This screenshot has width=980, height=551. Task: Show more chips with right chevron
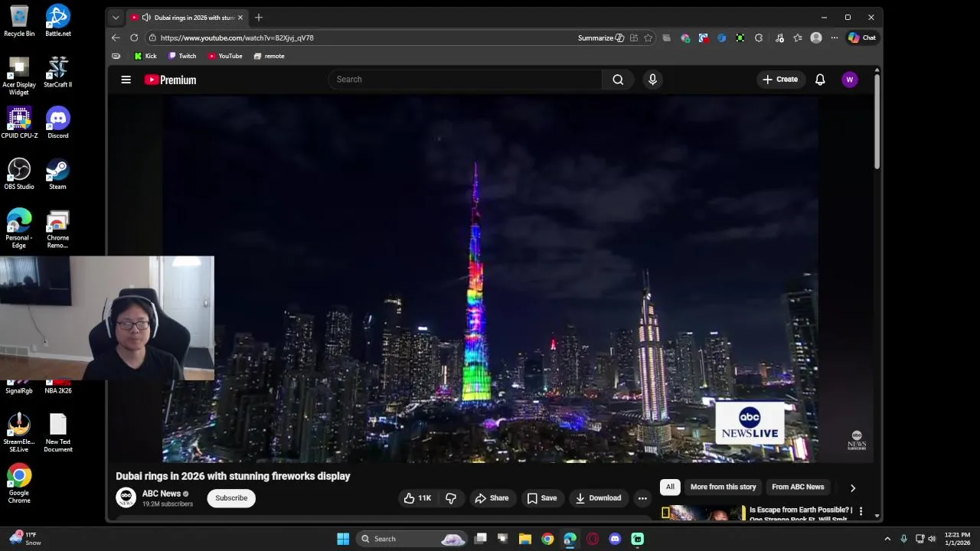coord(853,487)
